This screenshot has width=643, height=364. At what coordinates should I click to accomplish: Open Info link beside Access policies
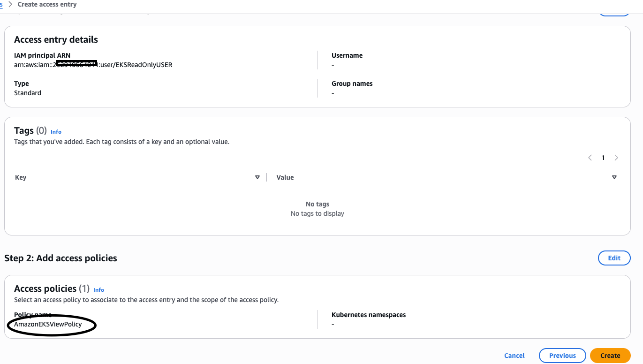98,290
